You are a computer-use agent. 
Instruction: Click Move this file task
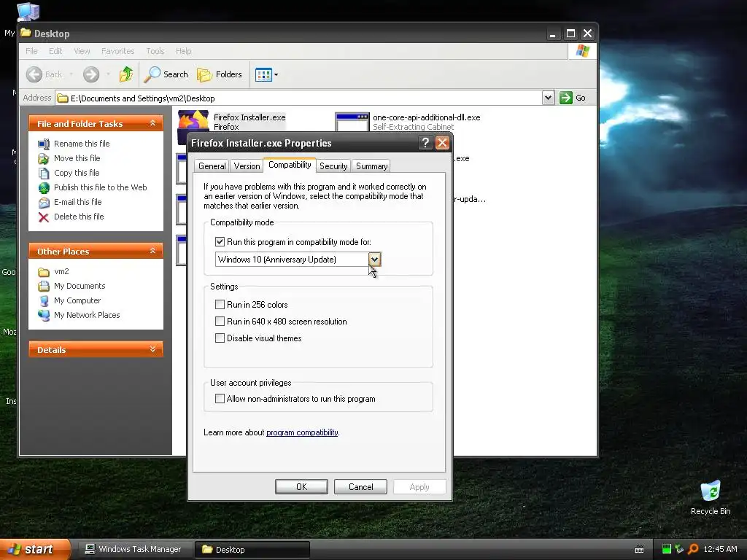77,158
